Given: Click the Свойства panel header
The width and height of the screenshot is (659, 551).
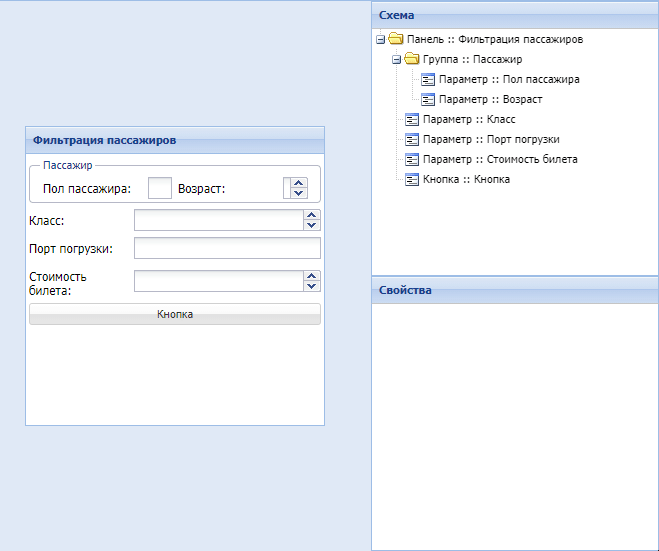Looking at the screenshot, I should coord(515,290).
